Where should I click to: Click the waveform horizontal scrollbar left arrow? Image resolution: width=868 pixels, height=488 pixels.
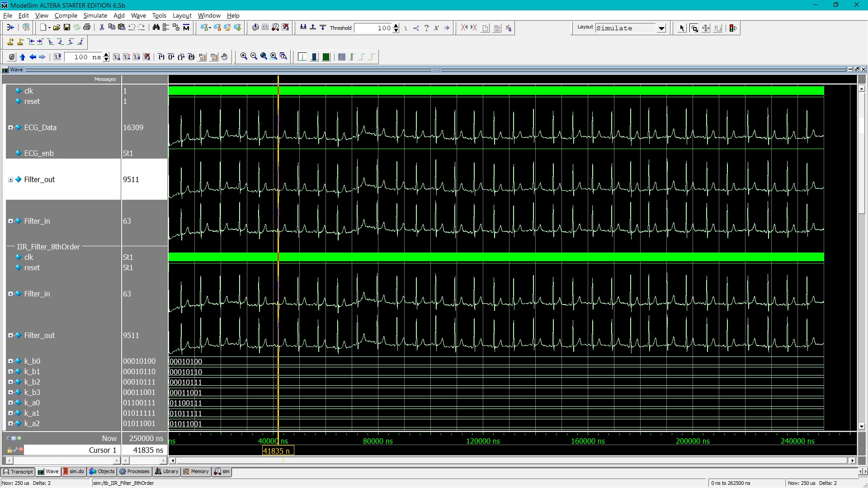(173, 460)
